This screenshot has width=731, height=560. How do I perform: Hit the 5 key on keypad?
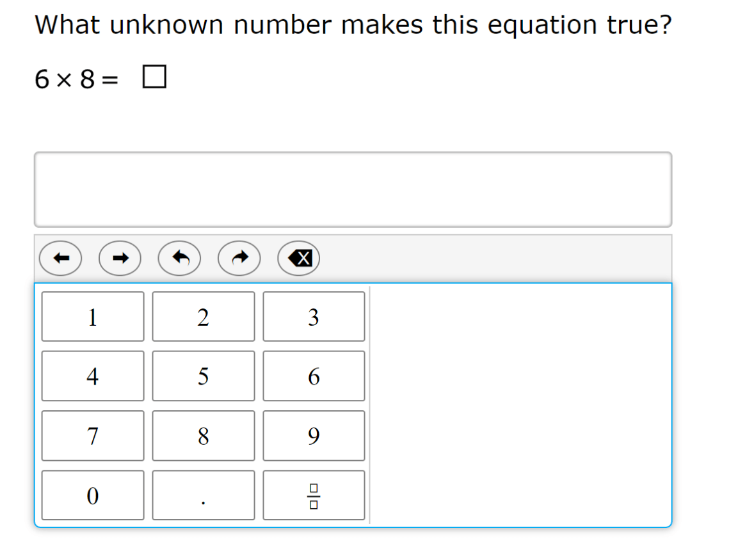(x=204, y=376)
